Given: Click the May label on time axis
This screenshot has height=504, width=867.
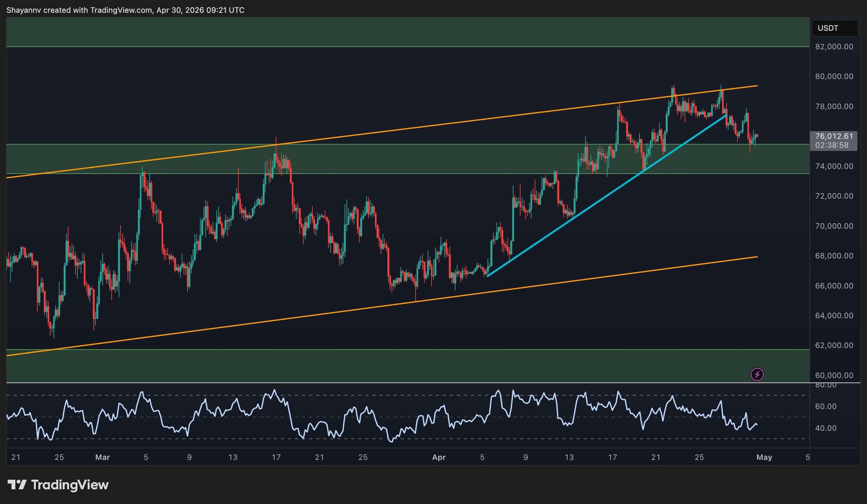Looking at the screenshot, I should [764, 457].
